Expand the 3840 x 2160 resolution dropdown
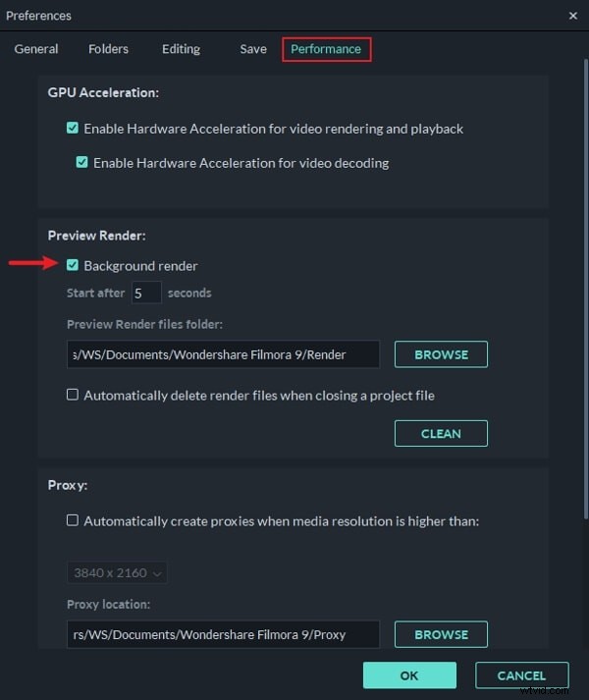The image size is (589, 700). click(x=117, y=572)
